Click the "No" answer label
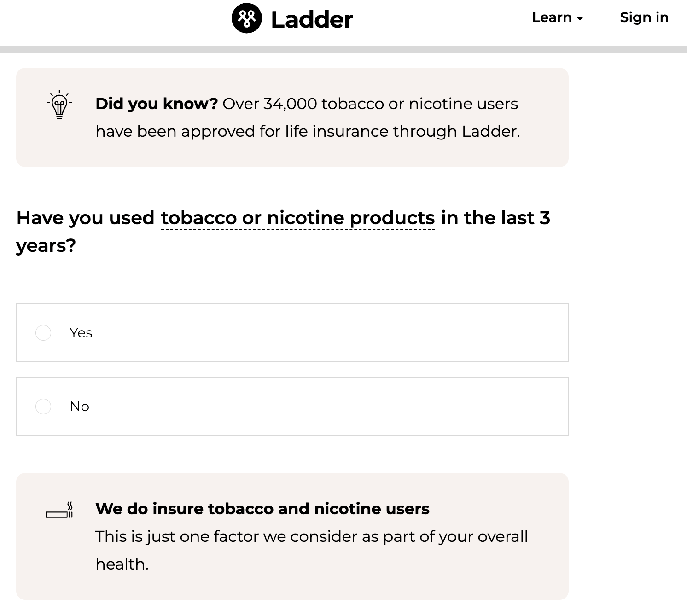Viewport: 687px width, 616px height. click(x=80, y=407)
